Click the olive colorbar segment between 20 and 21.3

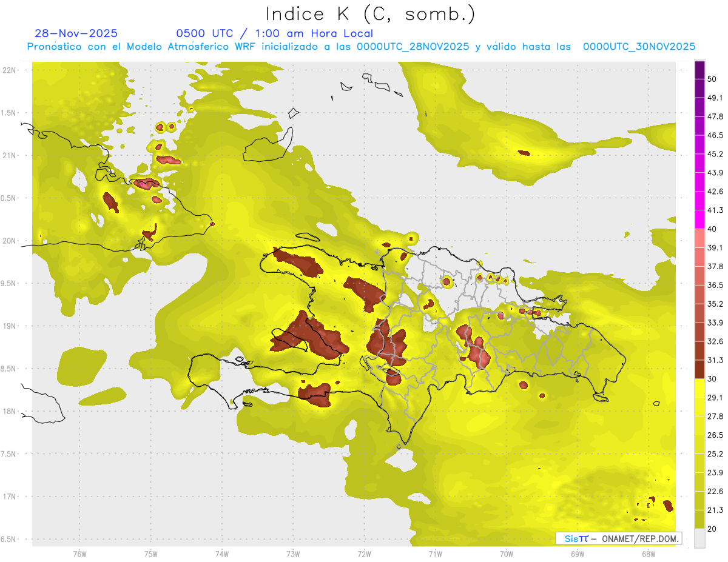coord(699,519)
